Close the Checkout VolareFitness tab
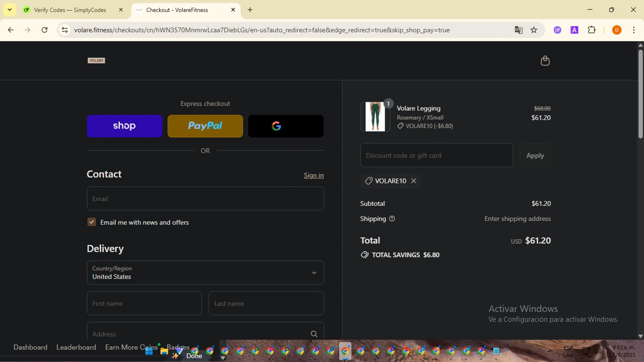 click(233, 10)
